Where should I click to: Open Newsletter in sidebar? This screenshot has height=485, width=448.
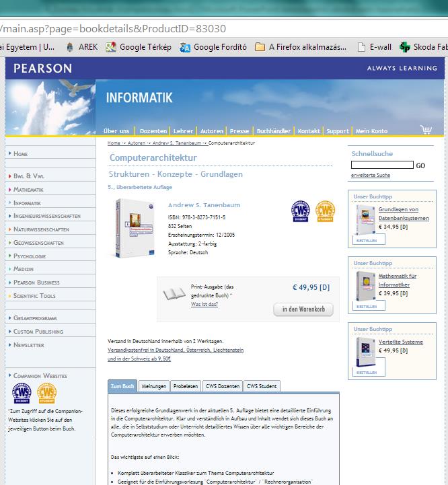tap(28, 345)
